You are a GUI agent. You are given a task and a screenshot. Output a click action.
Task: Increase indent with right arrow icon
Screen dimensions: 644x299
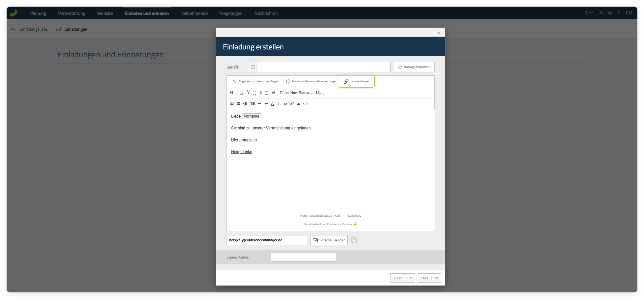(x=266, y=103)
